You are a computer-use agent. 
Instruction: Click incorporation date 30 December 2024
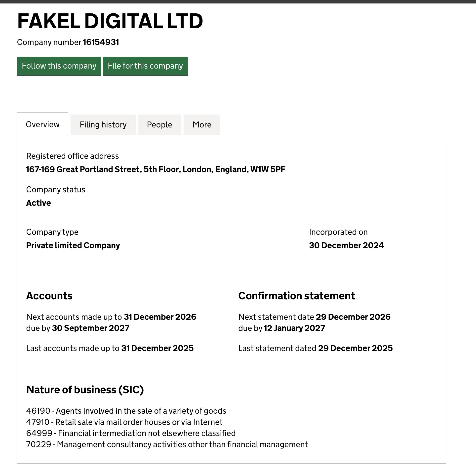346,245
